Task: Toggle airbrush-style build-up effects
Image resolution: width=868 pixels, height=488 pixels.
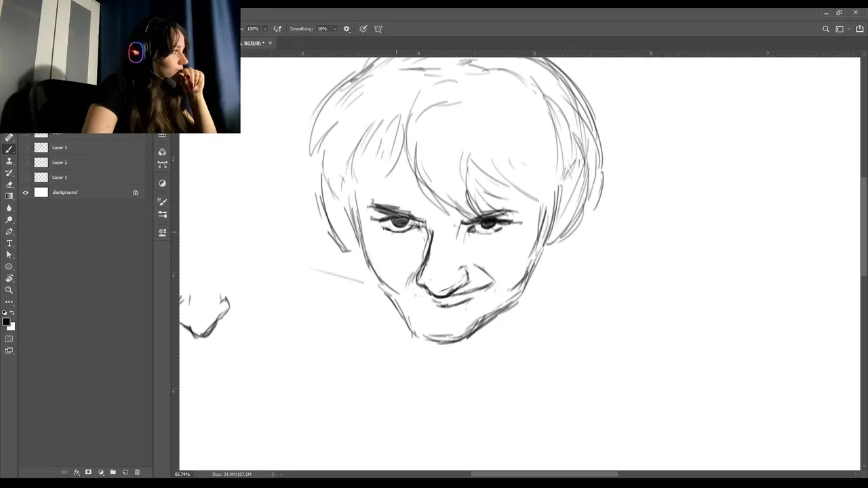Action: pos(277,29)
